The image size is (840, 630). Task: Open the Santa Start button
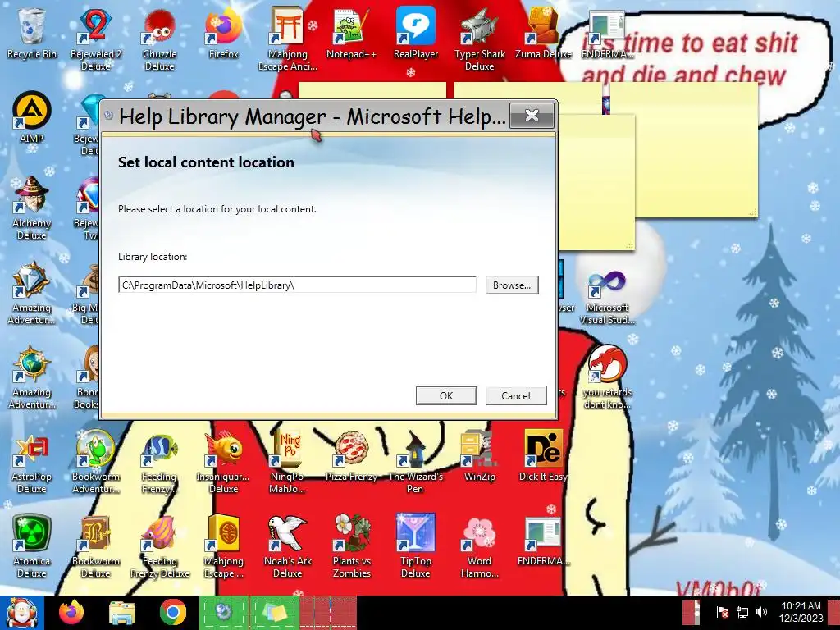[21, 613]
